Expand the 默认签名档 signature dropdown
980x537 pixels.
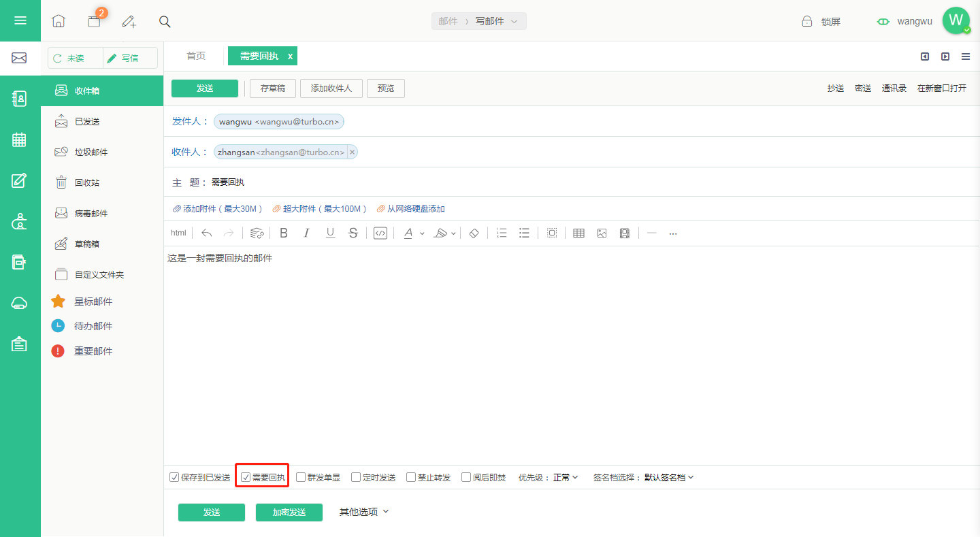(x=669, y=477)
